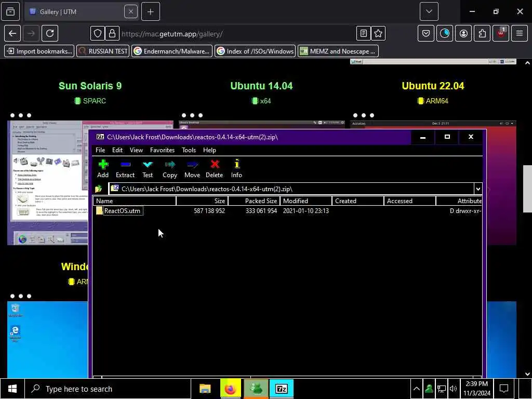Viewport: 532px width, 399px height.
Task: Open the Windows Start menu
Action: point(12,389)
